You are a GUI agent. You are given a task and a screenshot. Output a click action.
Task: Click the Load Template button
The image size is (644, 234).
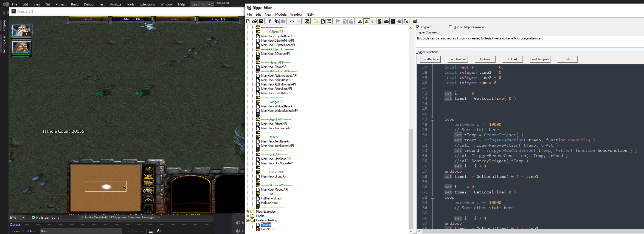(540, 59)
